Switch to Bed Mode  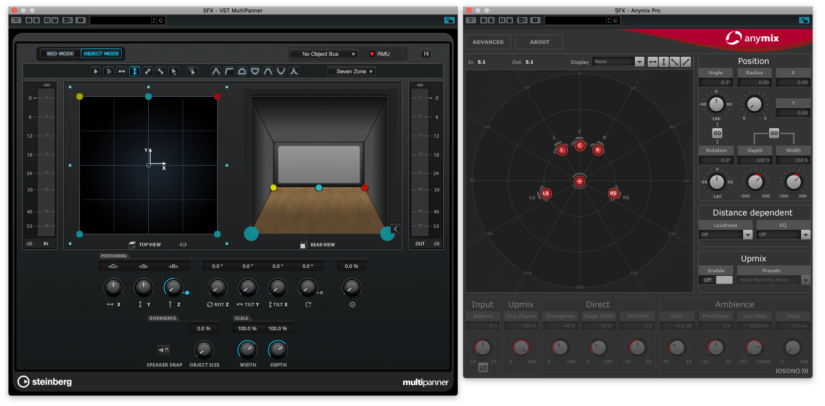coord(59,53)
